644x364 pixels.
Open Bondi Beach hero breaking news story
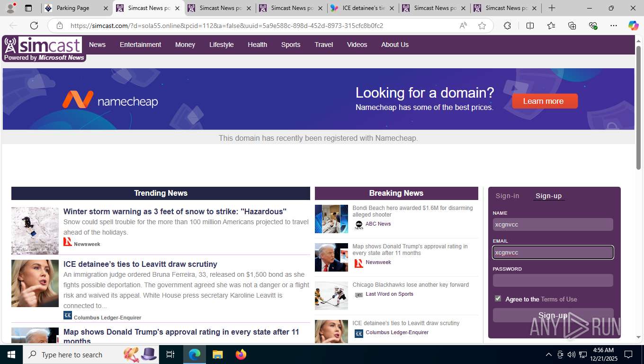[x=412, y=211]
